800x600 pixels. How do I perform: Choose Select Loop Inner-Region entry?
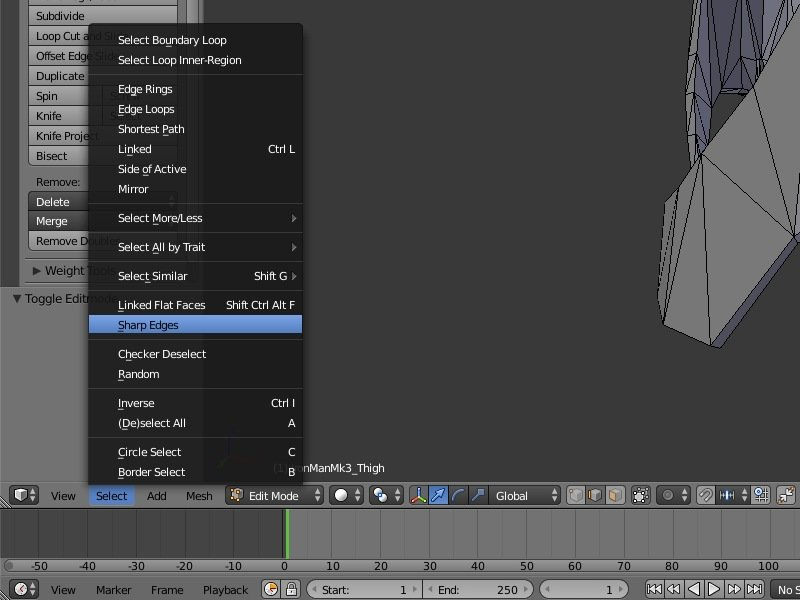click(195, 60)
